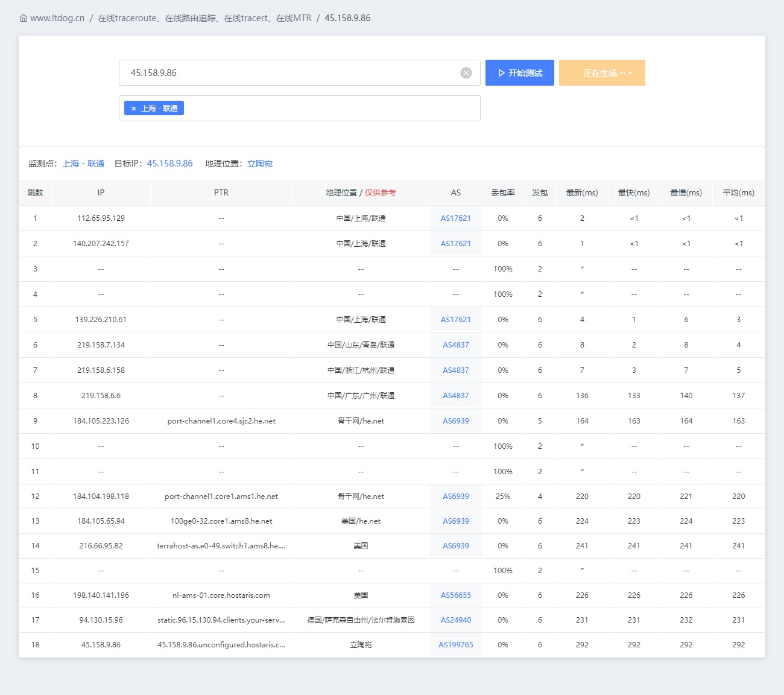Open AS17621 link in hop 2 row
The height and width of the screenshot is (695, 784).
(456, 244)
